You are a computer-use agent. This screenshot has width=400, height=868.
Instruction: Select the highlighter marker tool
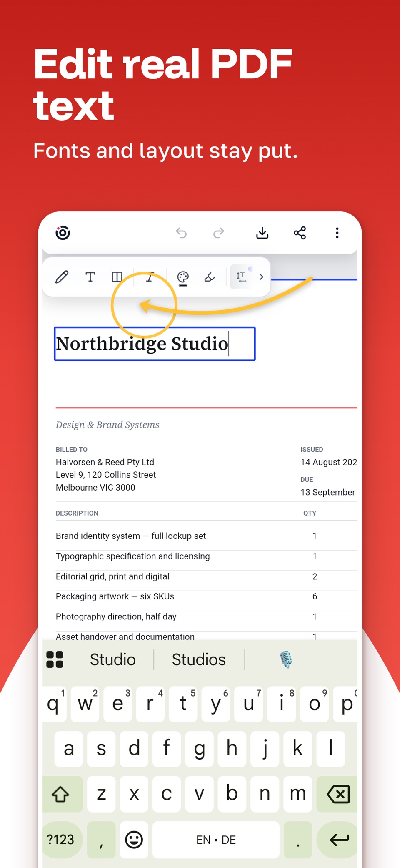pyautogui.click(x=210, y=277)
